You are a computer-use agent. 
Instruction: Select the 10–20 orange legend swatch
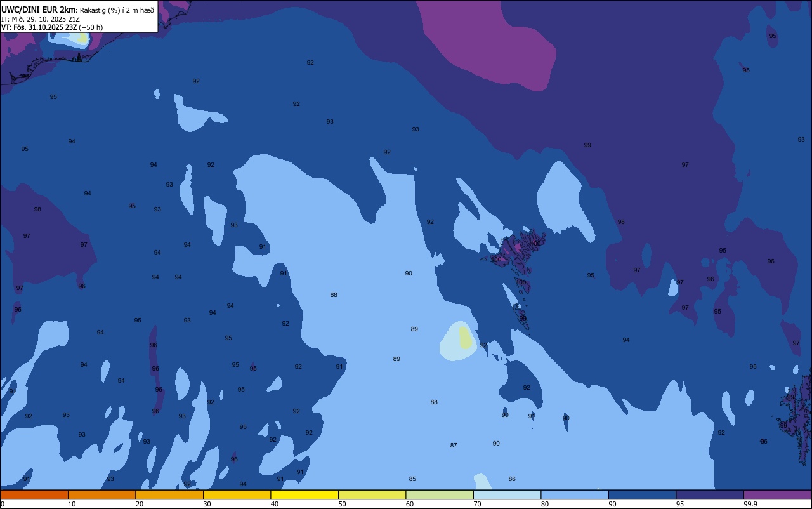(x=101, y=494)
